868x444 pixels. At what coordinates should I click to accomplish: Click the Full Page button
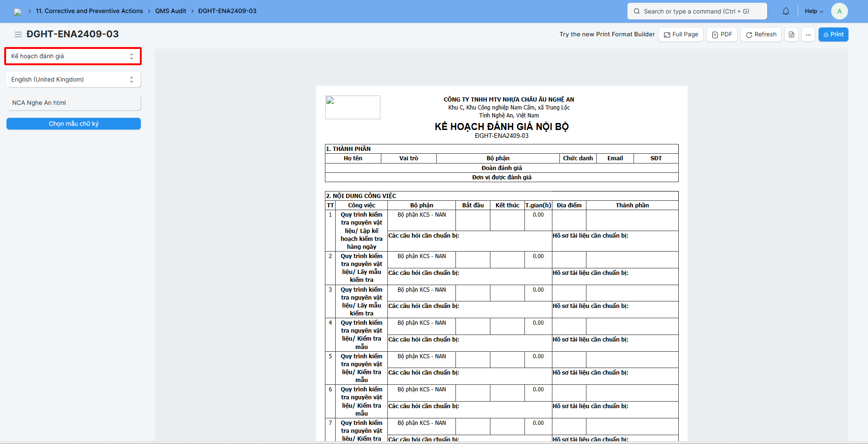pyautogui.click(x=681, y=34)
